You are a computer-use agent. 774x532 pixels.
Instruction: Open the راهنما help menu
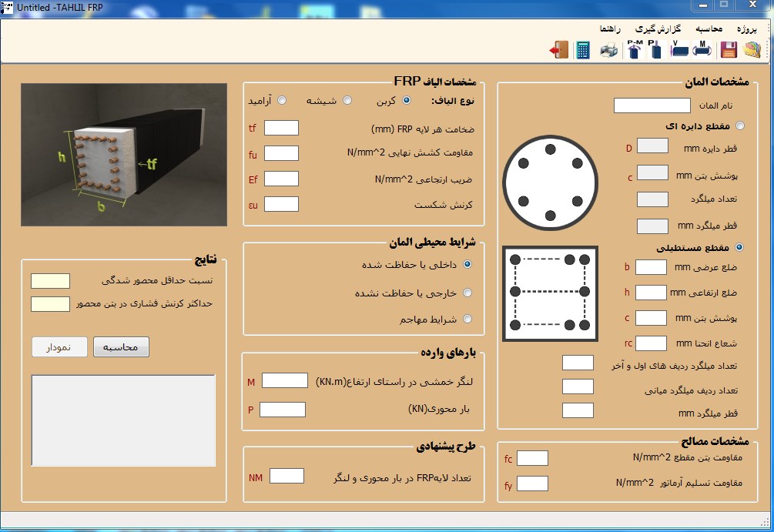pos(615,28)
